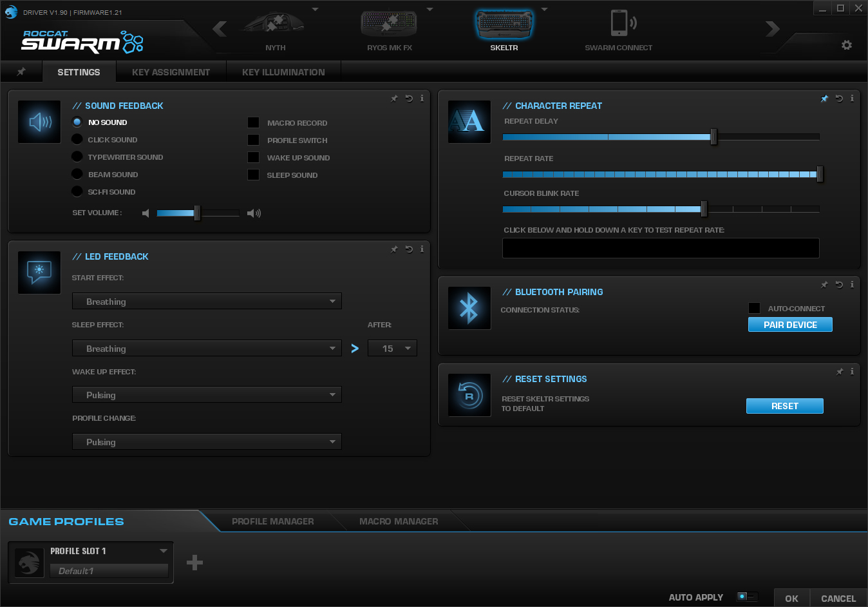Undo changes in the Character Repeat panel
Image resolution: width=868 pixels, height=607 pixels.
coord(839,99)
